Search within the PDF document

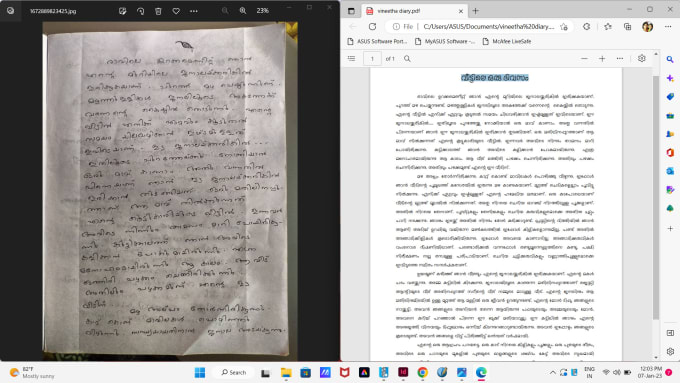coord(407,59)
